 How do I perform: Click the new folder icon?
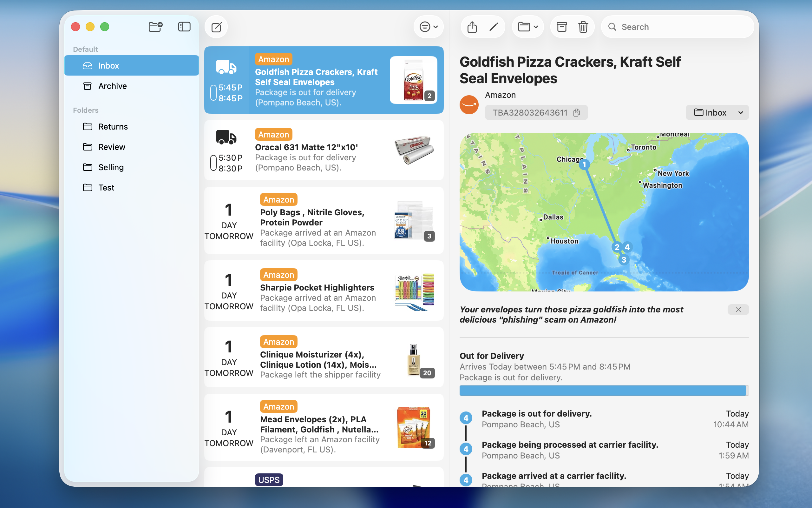155,27
